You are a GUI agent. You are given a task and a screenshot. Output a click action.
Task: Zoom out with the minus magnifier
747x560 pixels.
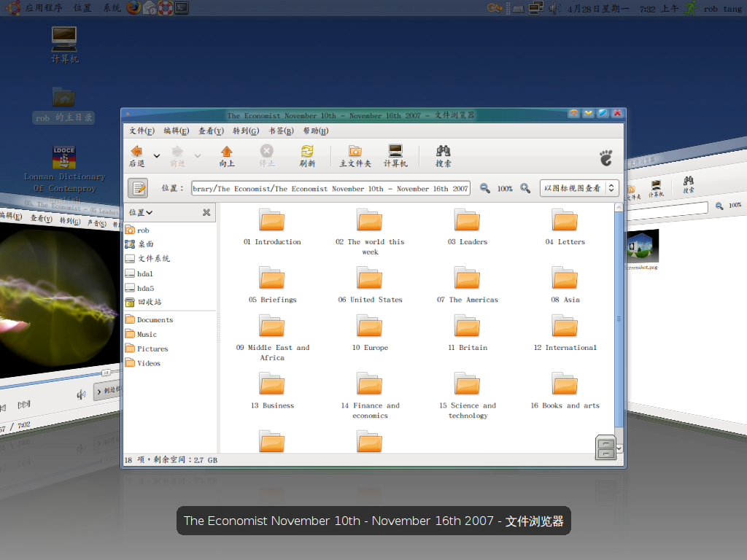(484, 188)
